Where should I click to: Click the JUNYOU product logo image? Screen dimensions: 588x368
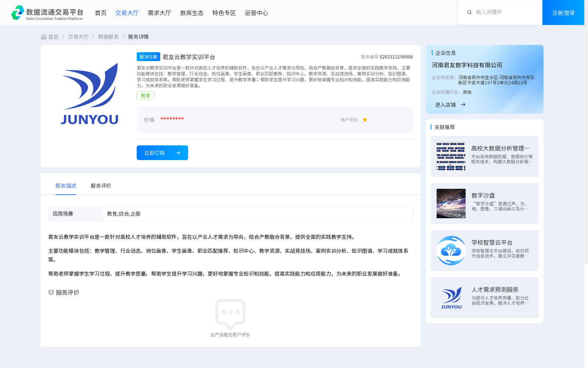pyautogui.click(x=89, y=93)
